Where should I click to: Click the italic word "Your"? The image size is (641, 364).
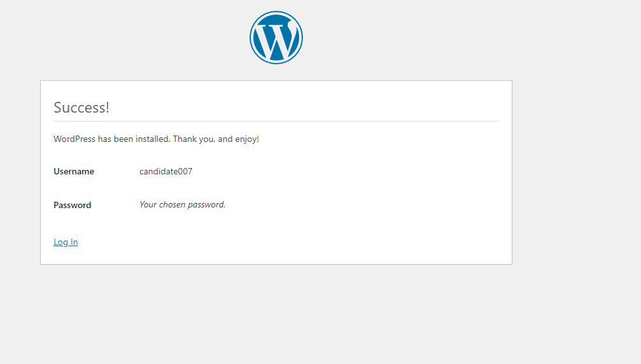(x=148, y=204)
